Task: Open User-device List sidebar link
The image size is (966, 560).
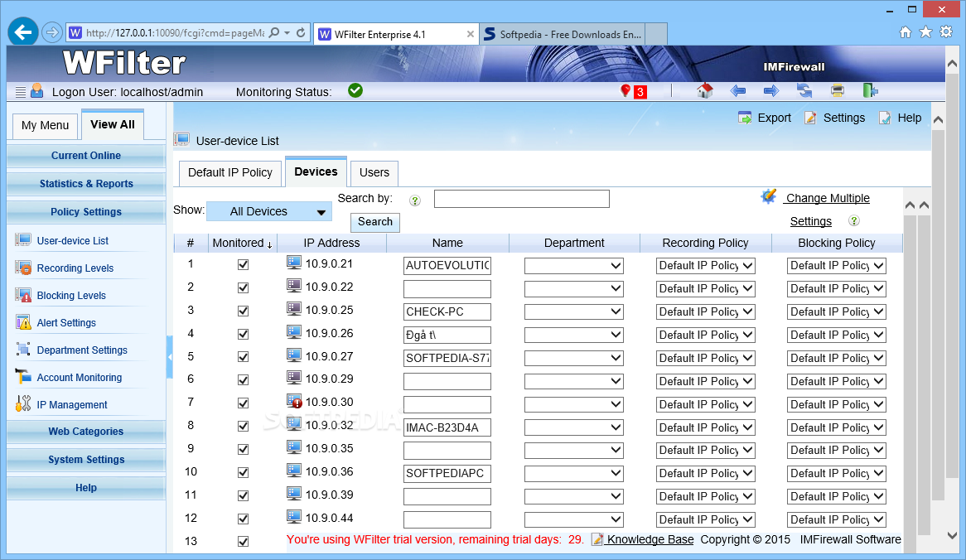Action: click(x=73, y=241)
